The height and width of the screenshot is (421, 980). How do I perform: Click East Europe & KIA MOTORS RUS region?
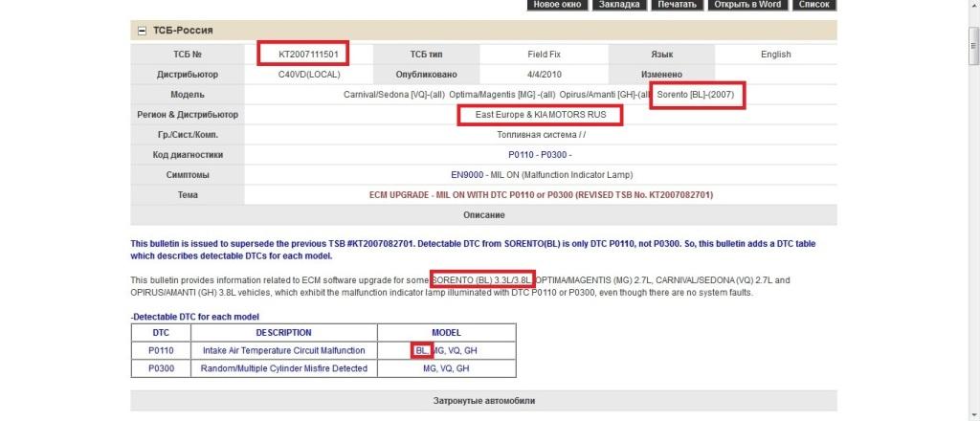pyautogui.click(x=541, y=115)
